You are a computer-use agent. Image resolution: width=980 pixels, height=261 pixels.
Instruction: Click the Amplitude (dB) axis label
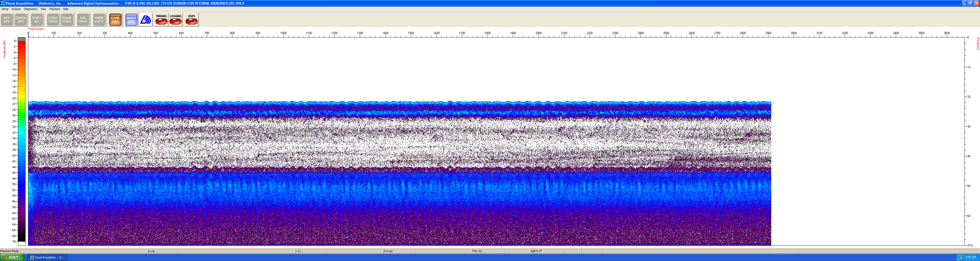(5, 49)
